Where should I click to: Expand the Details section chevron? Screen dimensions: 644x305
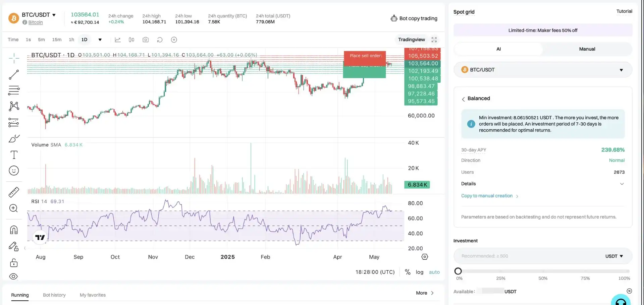pyautogui.click(x=622, y=184)
